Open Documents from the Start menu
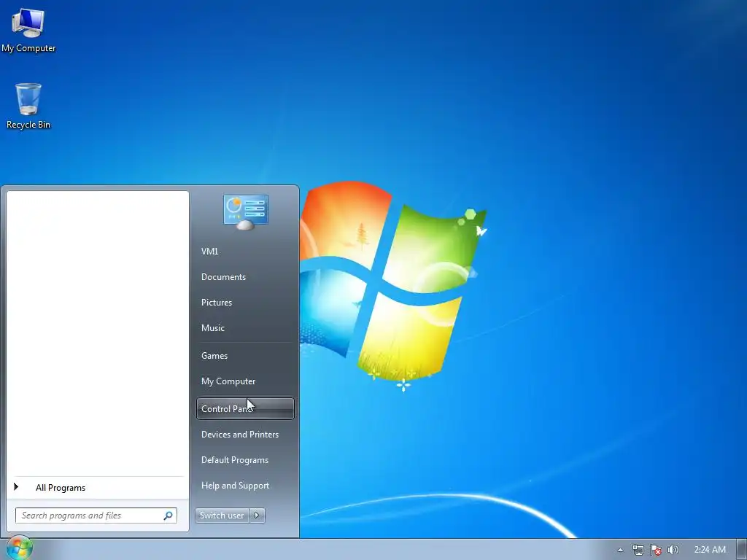Screen dimensions: 747x560 245,276
